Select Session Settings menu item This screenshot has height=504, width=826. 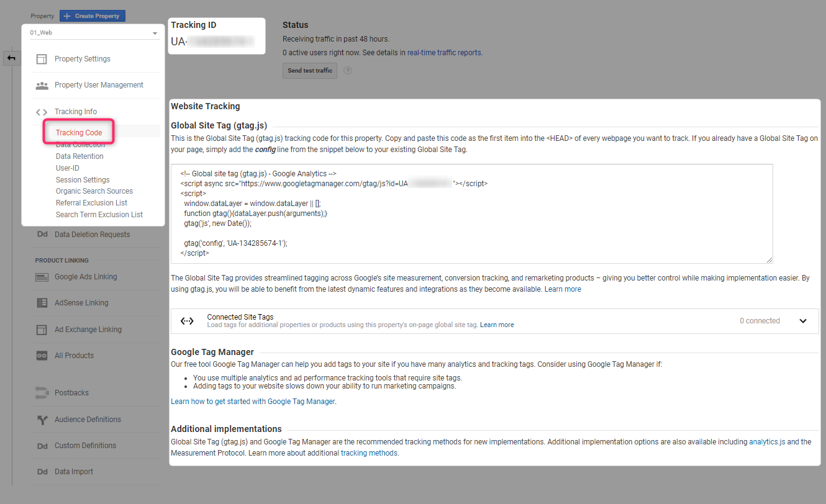coord(83,180)
